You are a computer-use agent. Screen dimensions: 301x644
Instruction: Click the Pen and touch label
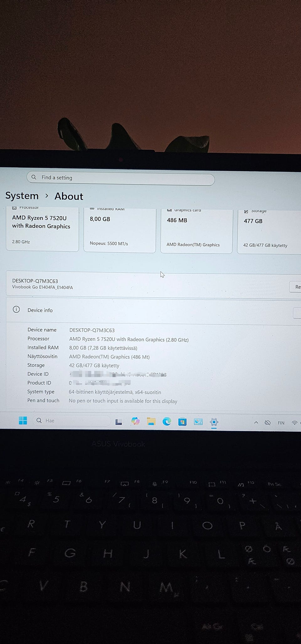tap(43, 400)
